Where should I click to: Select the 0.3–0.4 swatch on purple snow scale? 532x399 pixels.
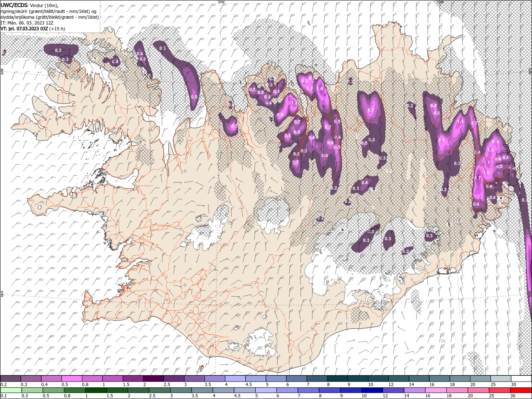click(31, 379)
